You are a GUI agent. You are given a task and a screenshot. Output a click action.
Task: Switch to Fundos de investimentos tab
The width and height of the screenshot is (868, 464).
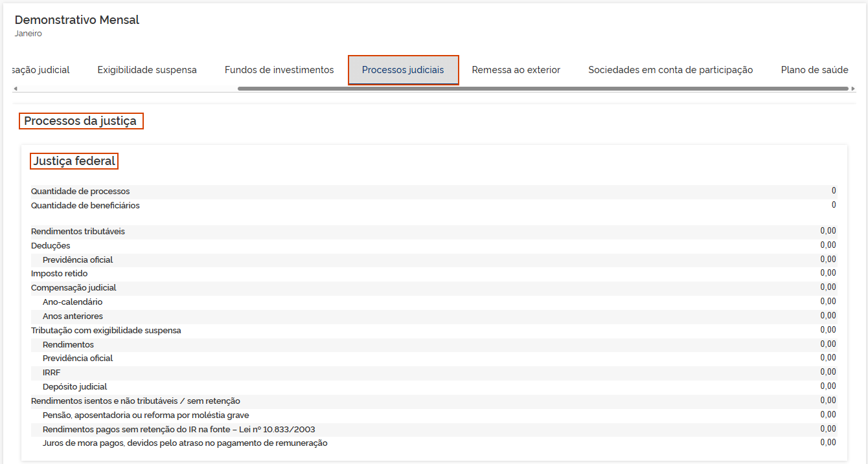(279, 70)
